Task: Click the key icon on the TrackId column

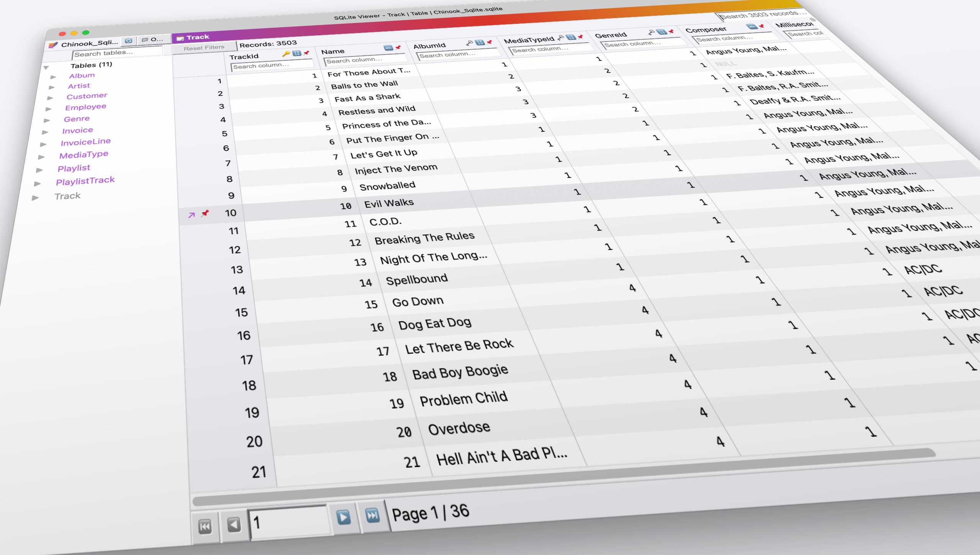Action: (x=286, y=53)
